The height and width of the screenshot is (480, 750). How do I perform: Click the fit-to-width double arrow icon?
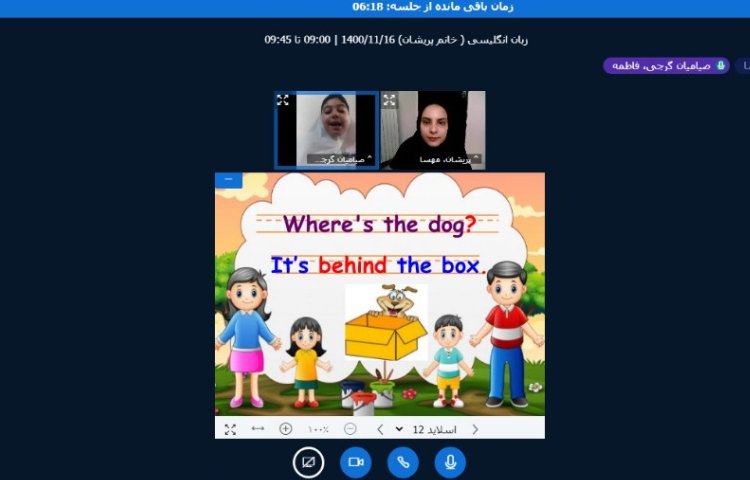tap(258, 429)
